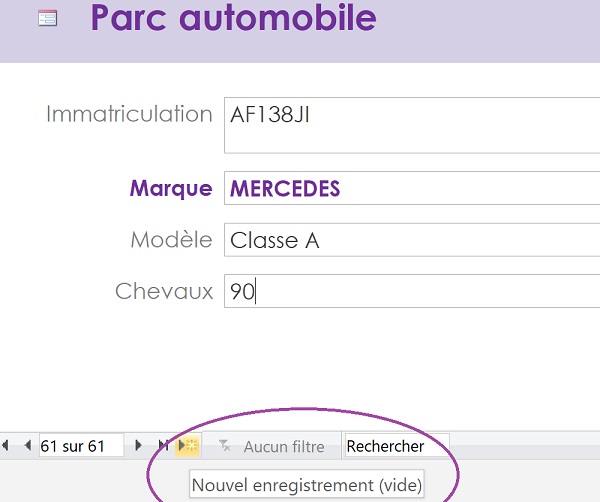The image size is (600, 502).
Task: Click the Modèle label
Action: pyautogui.click(x=171, y=240)
